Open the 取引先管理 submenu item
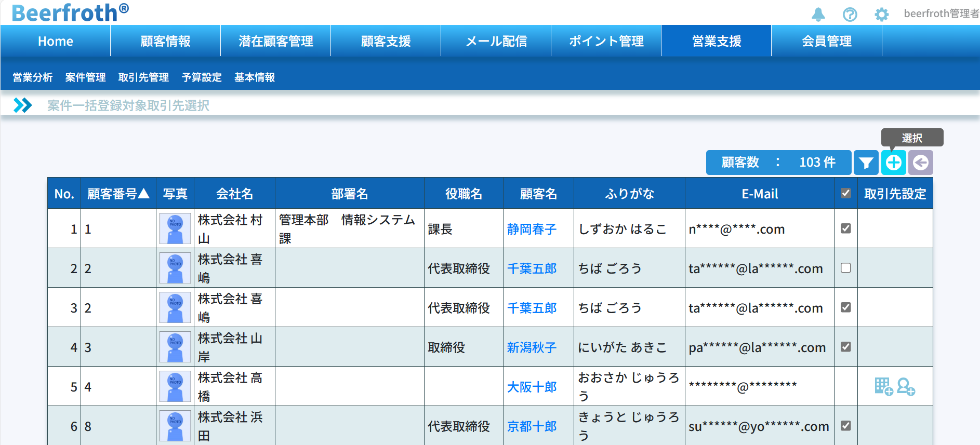Image resolution: width=980 pixels, height=445 pixels. 143,77
